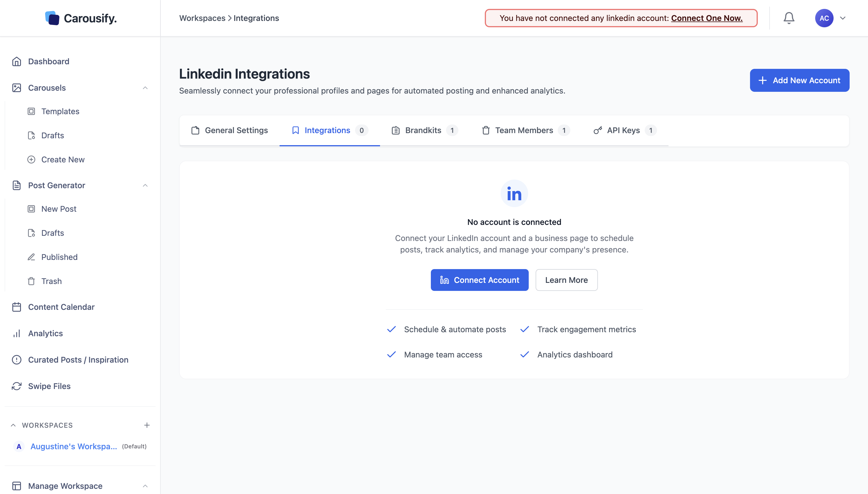The image size is (868, 494).
Task: Click the Connect Account button
Action: (x=479, y=280)
